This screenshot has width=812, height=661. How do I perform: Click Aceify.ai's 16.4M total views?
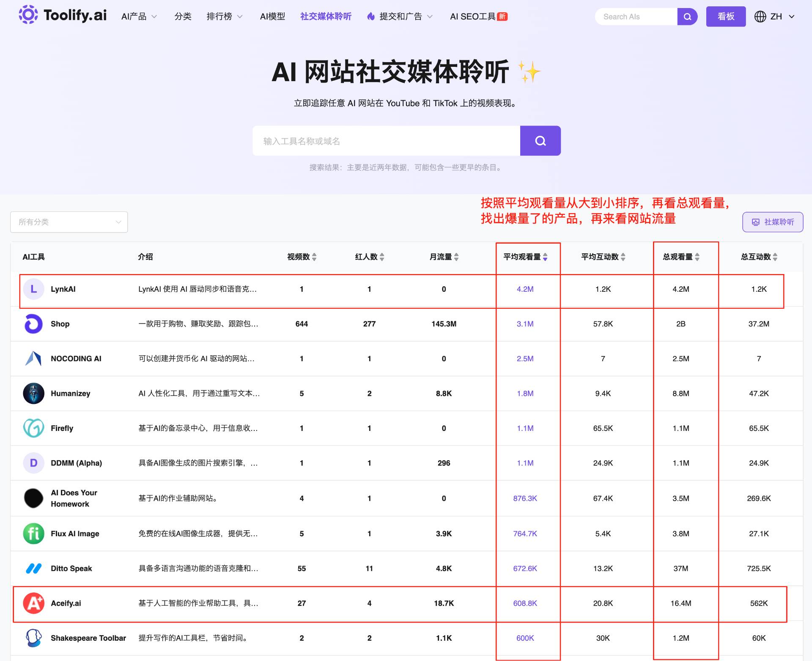pyautogui.click(x=681, y=603)
